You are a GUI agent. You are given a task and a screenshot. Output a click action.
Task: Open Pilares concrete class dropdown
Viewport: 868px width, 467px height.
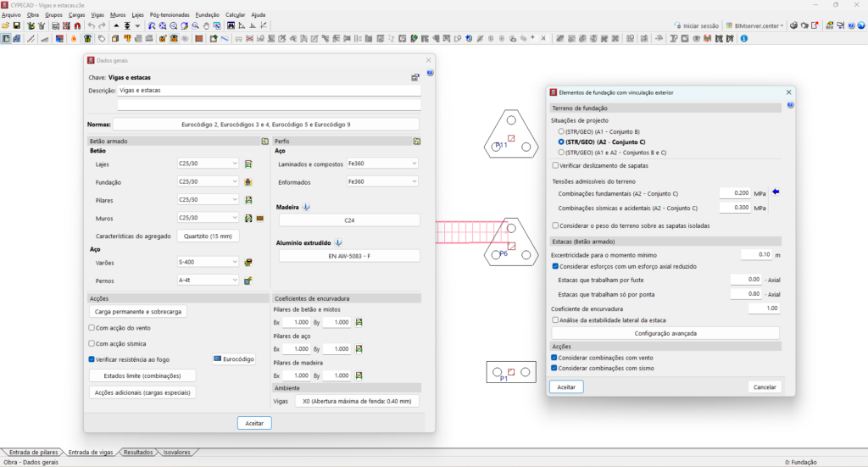pyautogui.click(x=208, y=200)
